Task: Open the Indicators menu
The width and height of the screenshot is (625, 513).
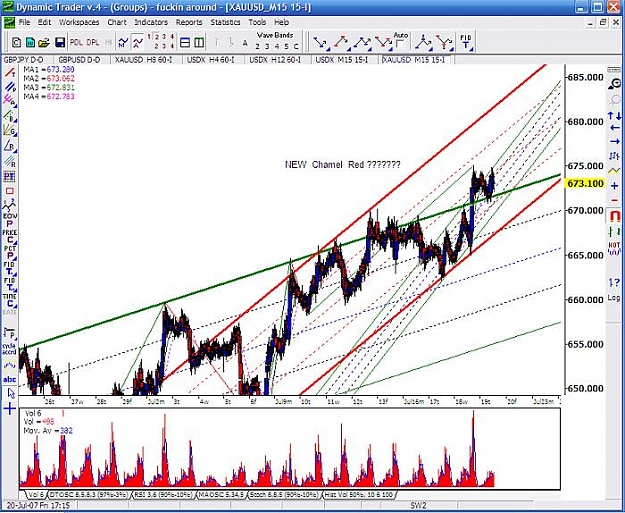Action: [151, 22]
